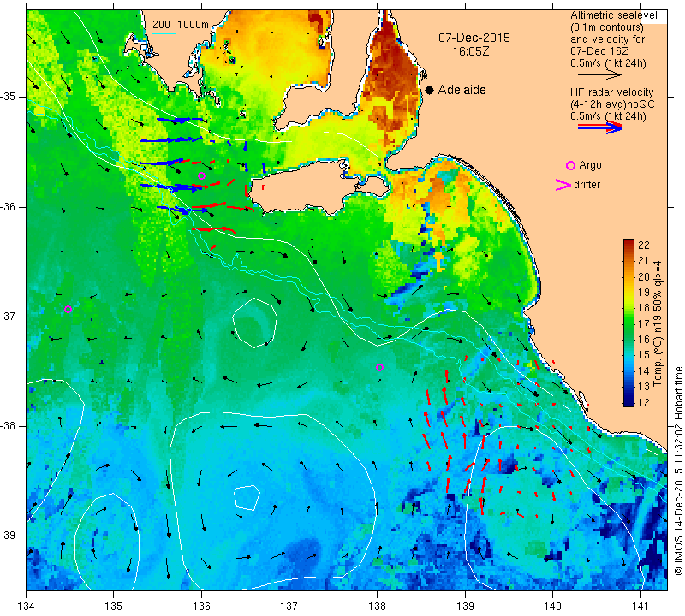The width and height of the screenshot is (685, 616).
Task: Click the 22 degree mark on colorbar
Action: (644, 245)
